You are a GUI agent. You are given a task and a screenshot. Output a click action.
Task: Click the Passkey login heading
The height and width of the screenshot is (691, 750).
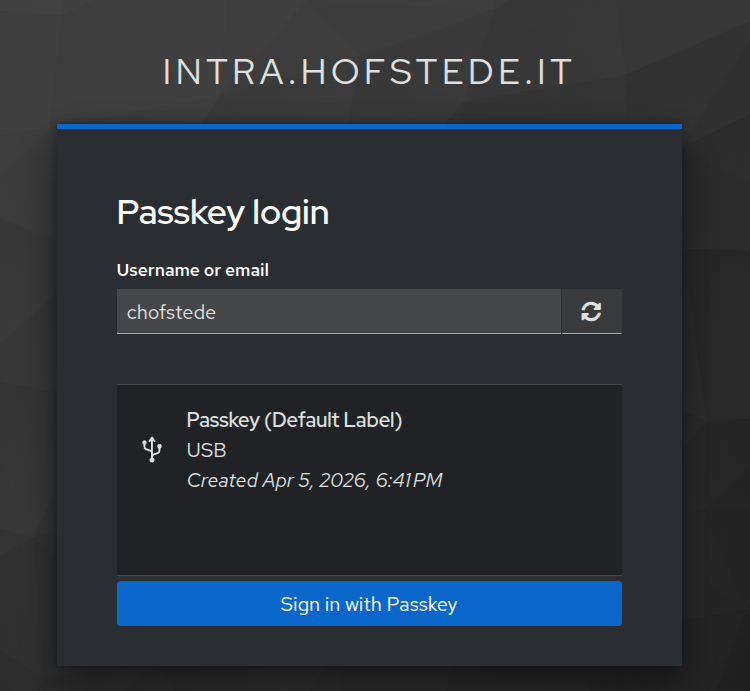pos(223,212)
